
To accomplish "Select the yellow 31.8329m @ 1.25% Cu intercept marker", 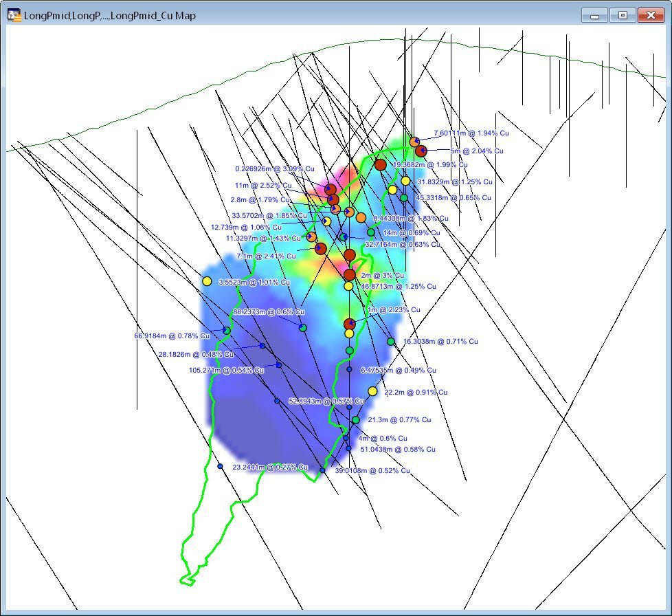I will [x=405, y=181].
